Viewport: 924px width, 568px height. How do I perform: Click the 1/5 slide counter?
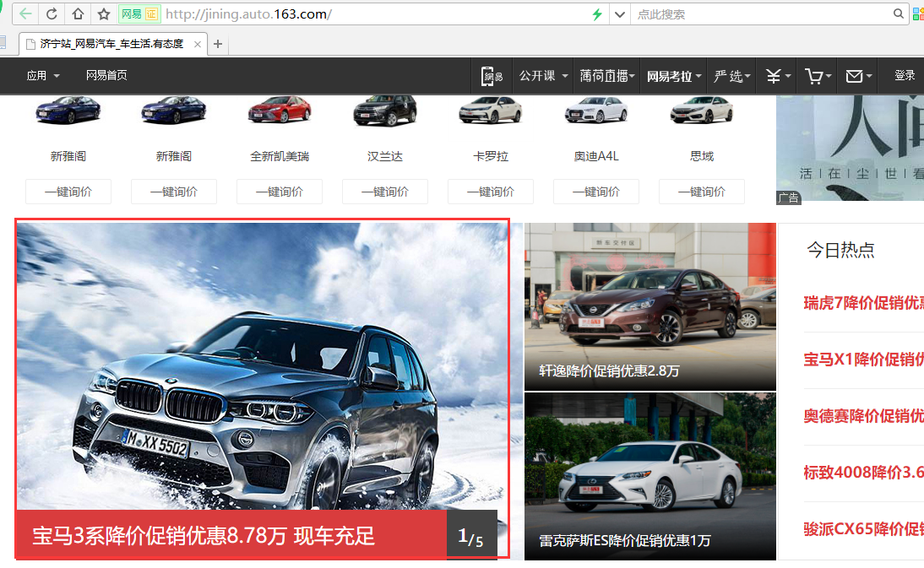point(470,536)
